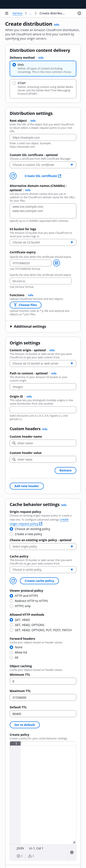Click the Add new header button
86x868 pixels.
pos(27,486)
